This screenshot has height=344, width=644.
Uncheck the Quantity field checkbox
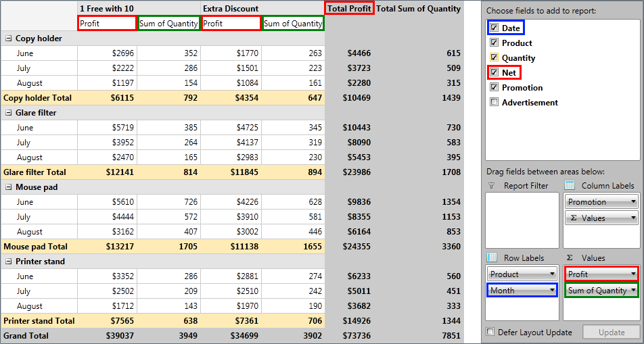pos(495,57)
